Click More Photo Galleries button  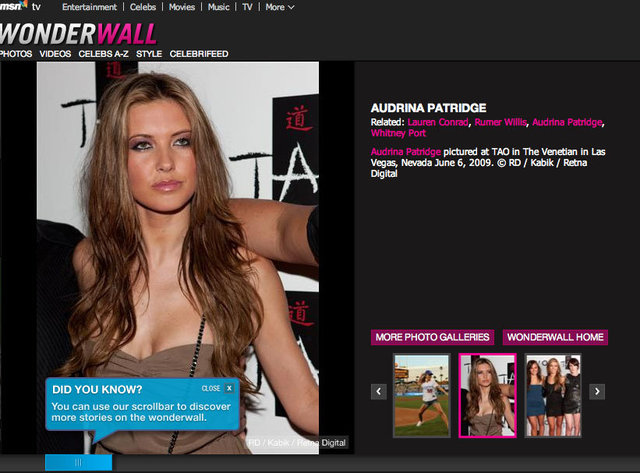click(432, 337)
